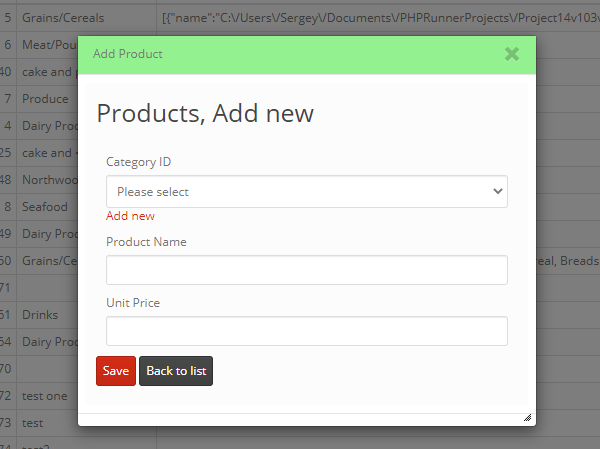Viewport: 600px width, 449px height.
Task: Open the Category ID dropdown
Action: click(x=307, y=191)
